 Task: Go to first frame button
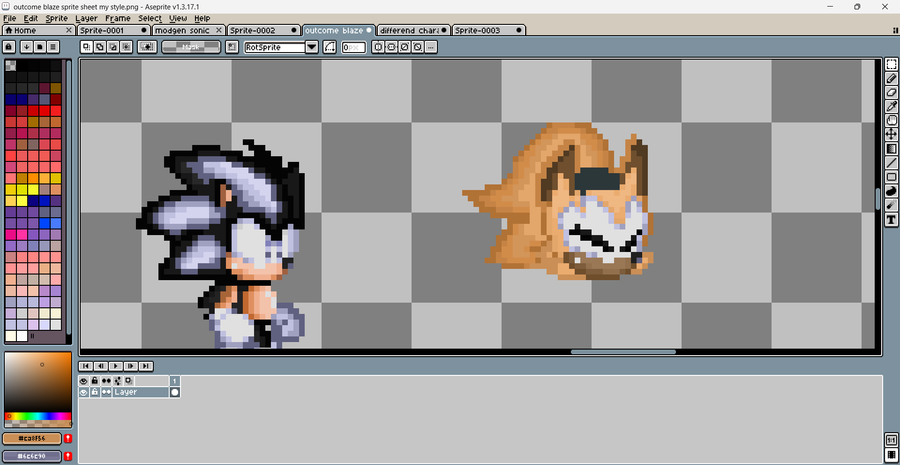click(x=85, y=366)
